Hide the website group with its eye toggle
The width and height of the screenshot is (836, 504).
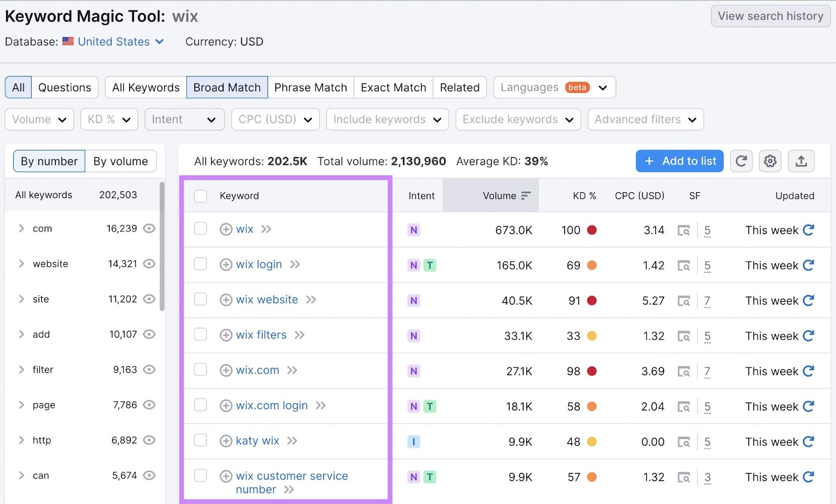pos(149,264)
